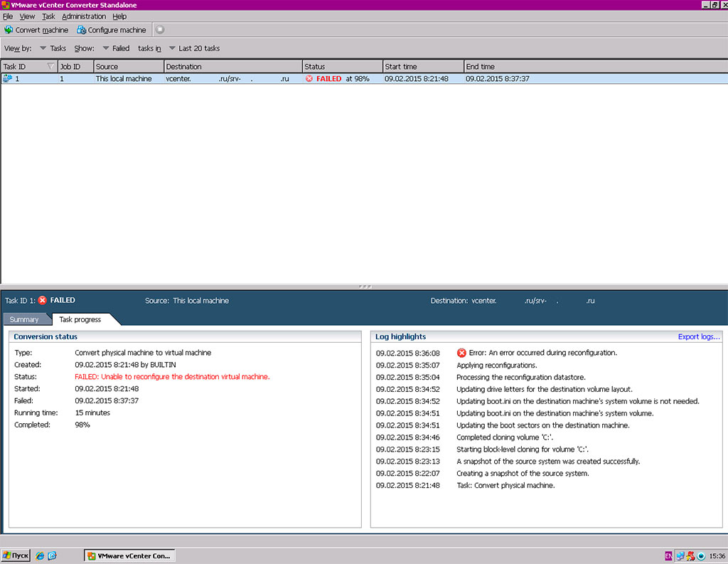Click the Job ID cell of the task row
The image size is (728, 564).
tap(62, 78)
